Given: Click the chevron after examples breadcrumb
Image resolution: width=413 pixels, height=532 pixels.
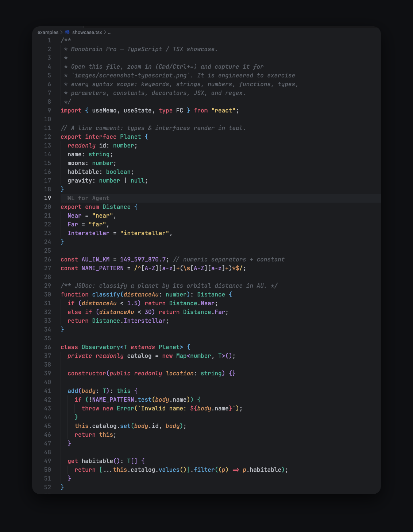Looking at the screenshot, I should click(61, 32).
